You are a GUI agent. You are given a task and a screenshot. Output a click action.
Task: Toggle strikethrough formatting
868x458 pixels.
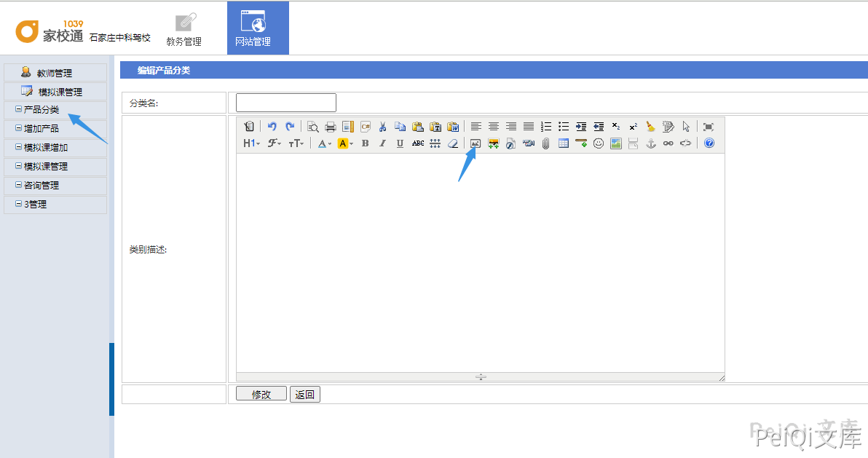point(418,143)
